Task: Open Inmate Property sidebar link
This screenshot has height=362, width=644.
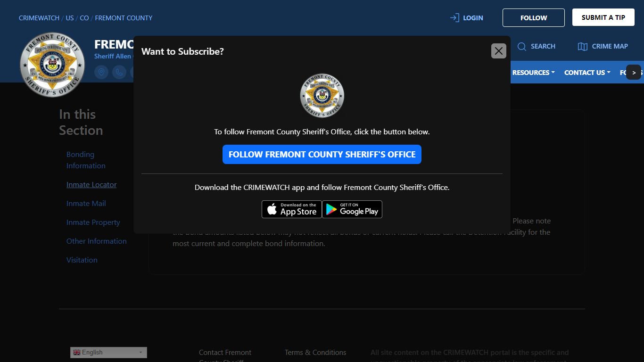Action: pos(93,222)
